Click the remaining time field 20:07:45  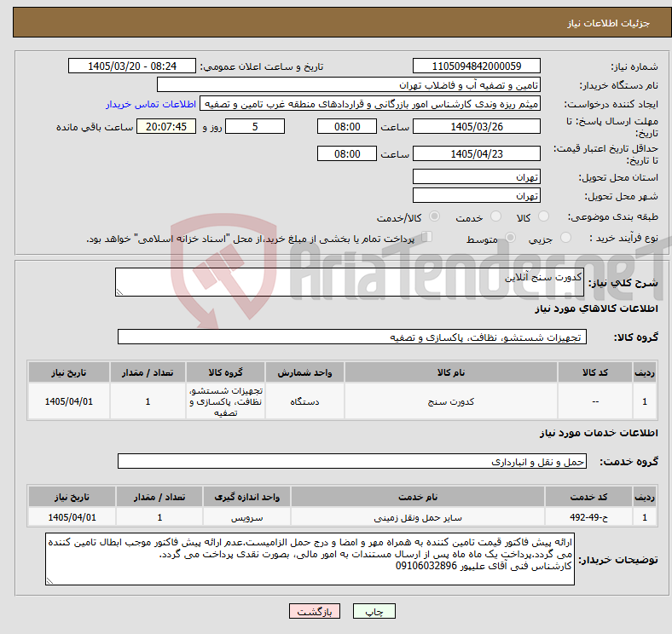pyautogui.click(x=166, y=126)
